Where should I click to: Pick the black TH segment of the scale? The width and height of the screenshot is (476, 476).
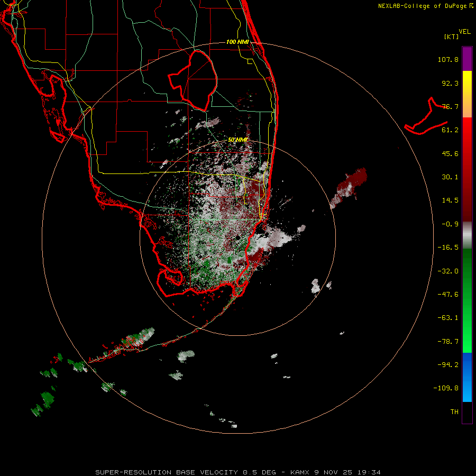tap(467, 412)
